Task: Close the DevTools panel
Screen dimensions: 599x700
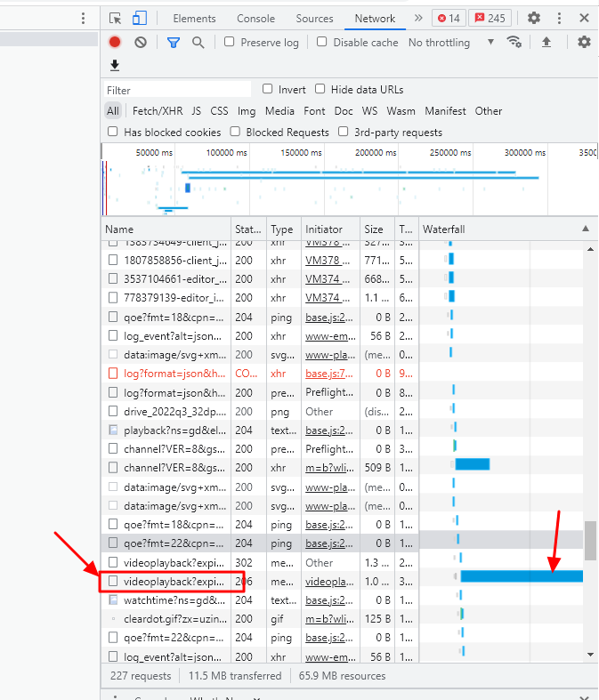Action: [x=584, y=18]
